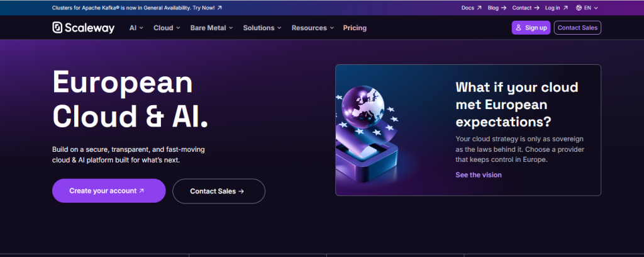Click Create your account button

(x=109, y=191)
